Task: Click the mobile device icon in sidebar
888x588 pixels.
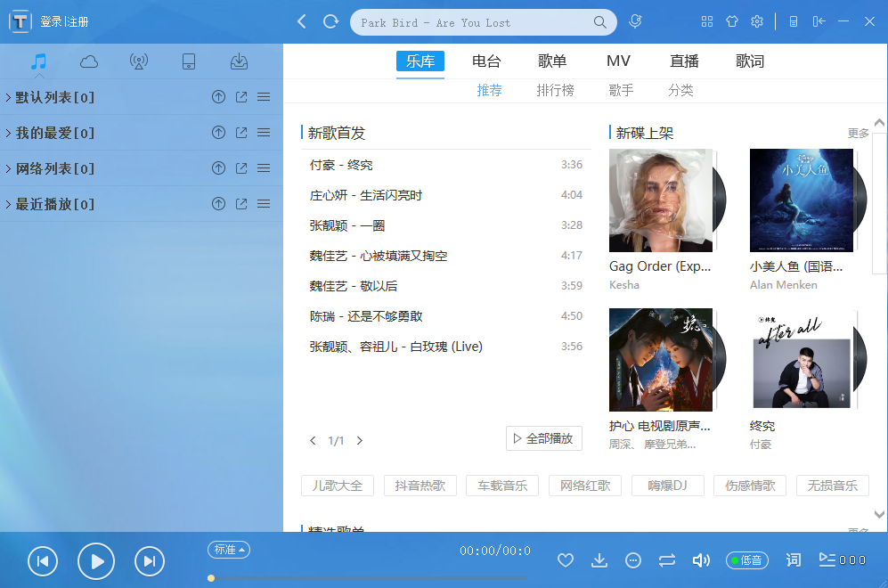Action: point(189,61)
